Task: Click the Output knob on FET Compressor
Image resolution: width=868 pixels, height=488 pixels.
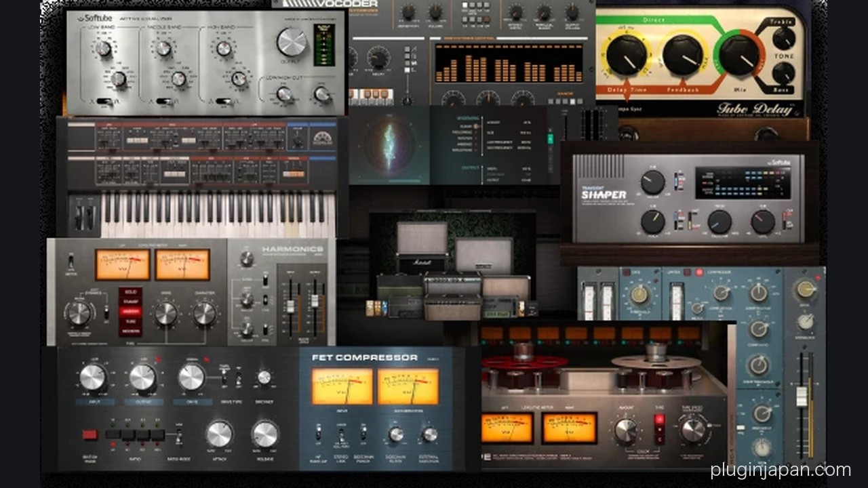Action: click(142, 378)
